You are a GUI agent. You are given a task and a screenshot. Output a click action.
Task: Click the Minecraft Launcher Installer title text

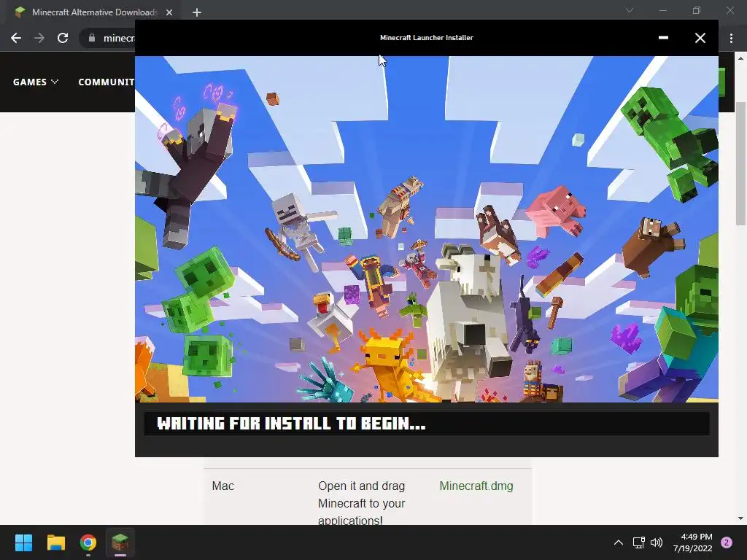(x=426, y=38)
